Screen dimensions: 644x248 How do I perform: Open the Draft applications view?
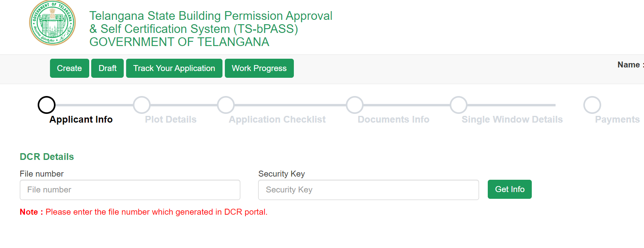click(107, 68)
